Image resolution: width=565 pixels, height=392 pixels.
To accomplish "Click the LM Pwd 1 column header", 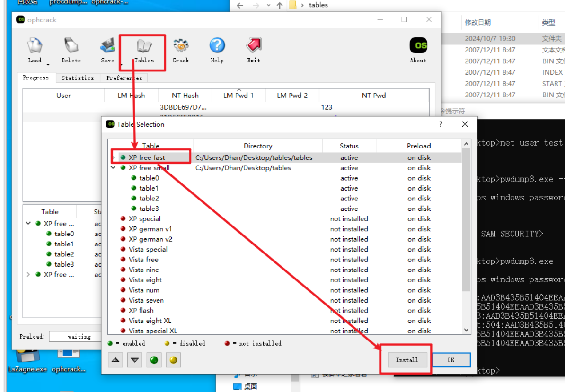I will (x=238, y=96).
